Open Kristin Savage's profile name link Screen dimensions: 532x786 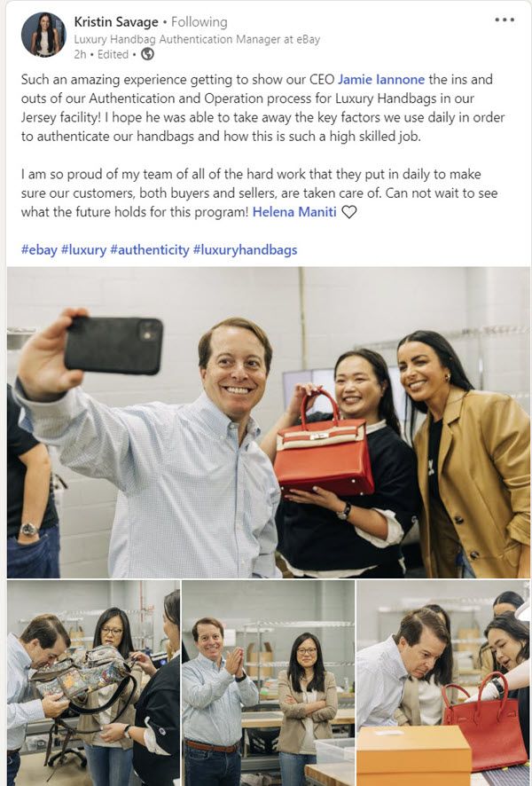pos(116,22)
